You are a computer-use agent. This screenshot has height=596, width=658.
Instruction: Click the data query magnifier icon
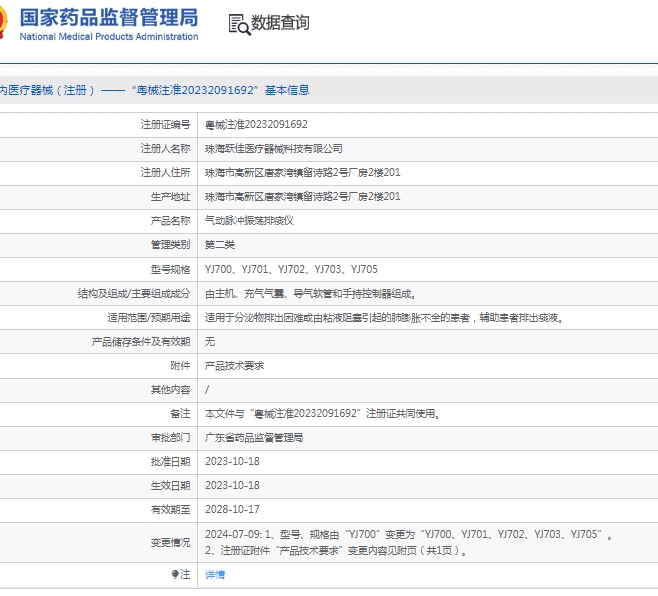click(239, 24)
